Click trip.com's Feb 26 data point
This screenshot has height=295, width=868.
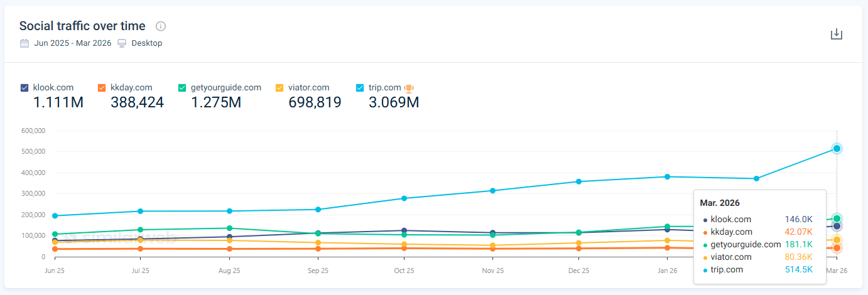[x=757, y=179]
